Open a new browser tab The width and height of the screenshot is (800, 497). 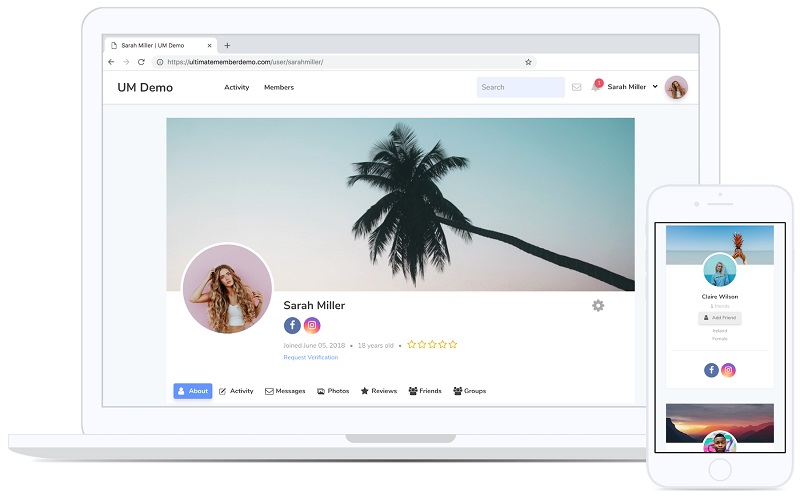[x=227, y=45]
